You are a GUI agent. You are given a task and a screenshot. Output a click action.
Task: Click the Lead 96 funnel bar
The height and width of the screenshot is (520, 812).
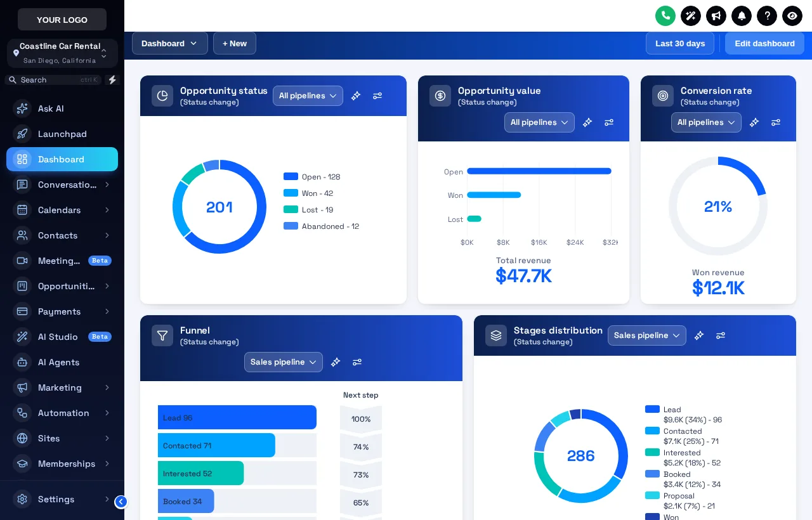(237, 417)
